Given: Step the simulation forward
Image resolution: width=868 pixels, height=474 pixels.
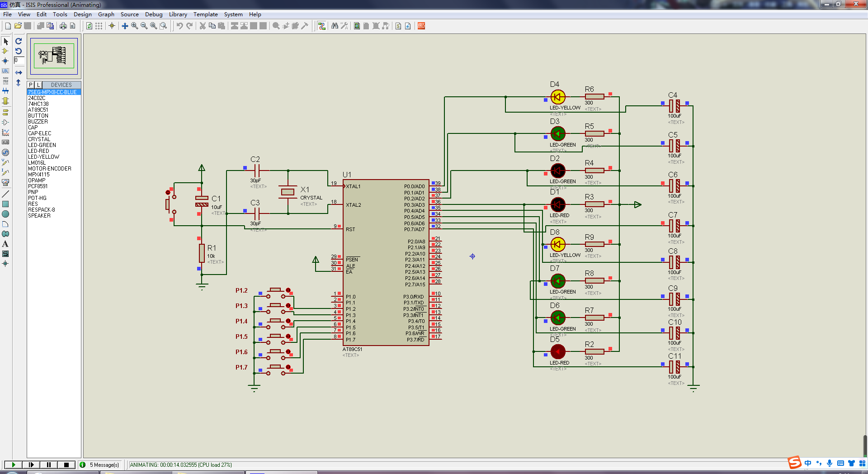Looking at the screenshot, I should coord(31,465).
